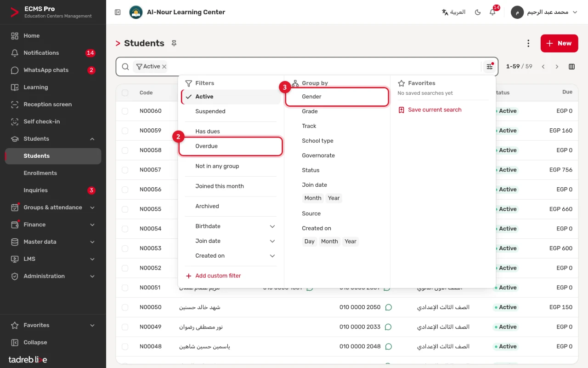Click WhatsApp icon beside 010 0000 2050
This screenshot has width=588, height=368.
pyautogui.click(x=389, y=307)
